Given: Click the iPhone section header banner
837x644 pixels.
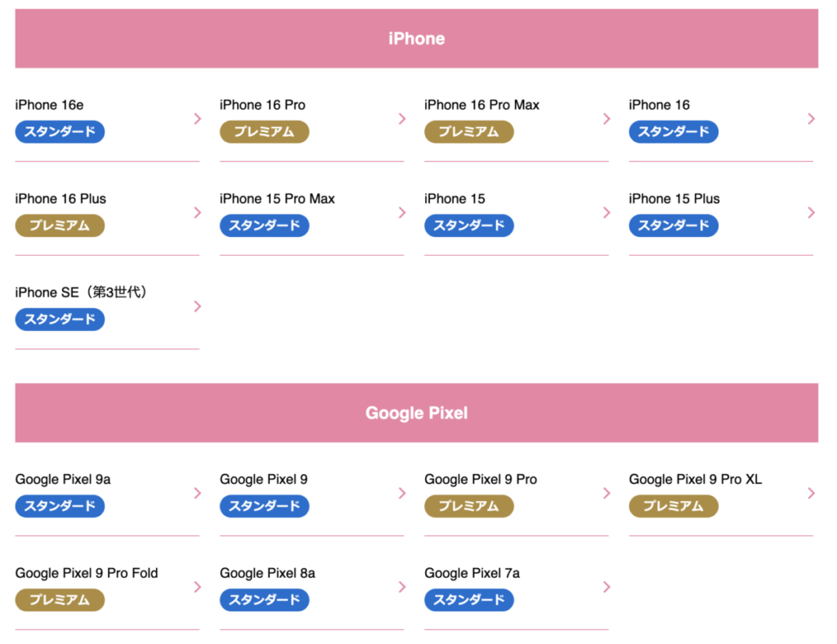Looking at the screenshot, I should pyautogui.click(x=416, y=38).
